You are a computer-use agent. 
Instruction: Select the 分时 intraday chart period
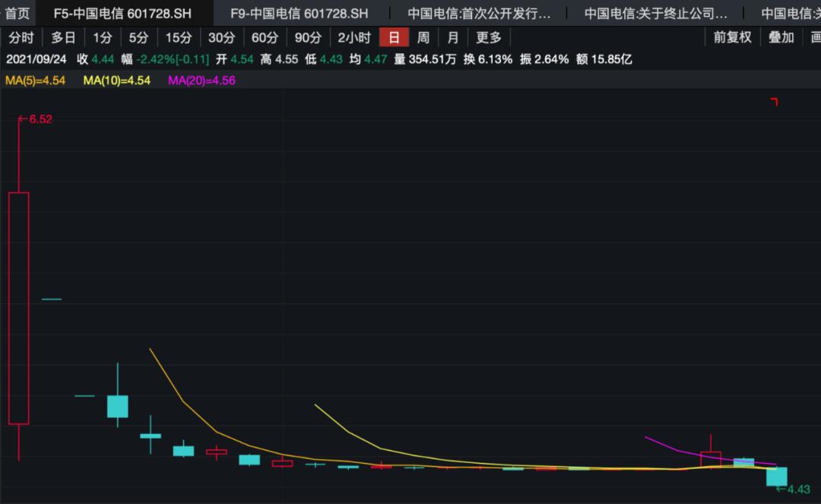pos(21,38)
